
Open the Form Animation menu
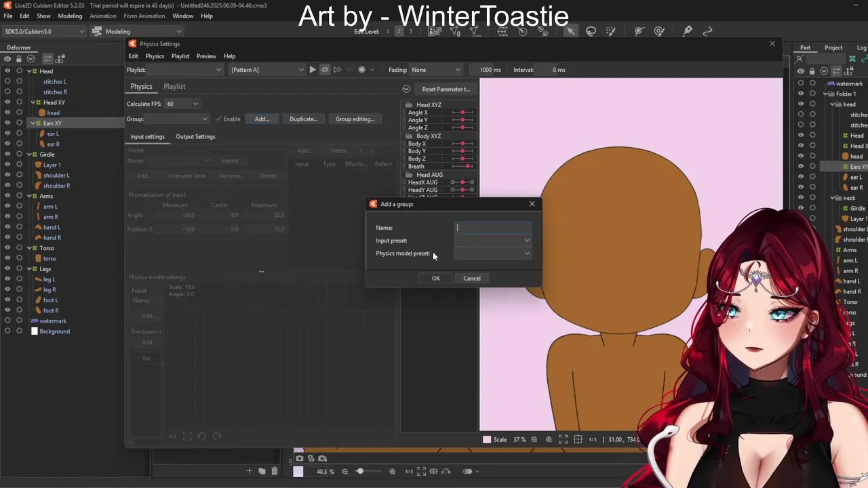[143, 16]
